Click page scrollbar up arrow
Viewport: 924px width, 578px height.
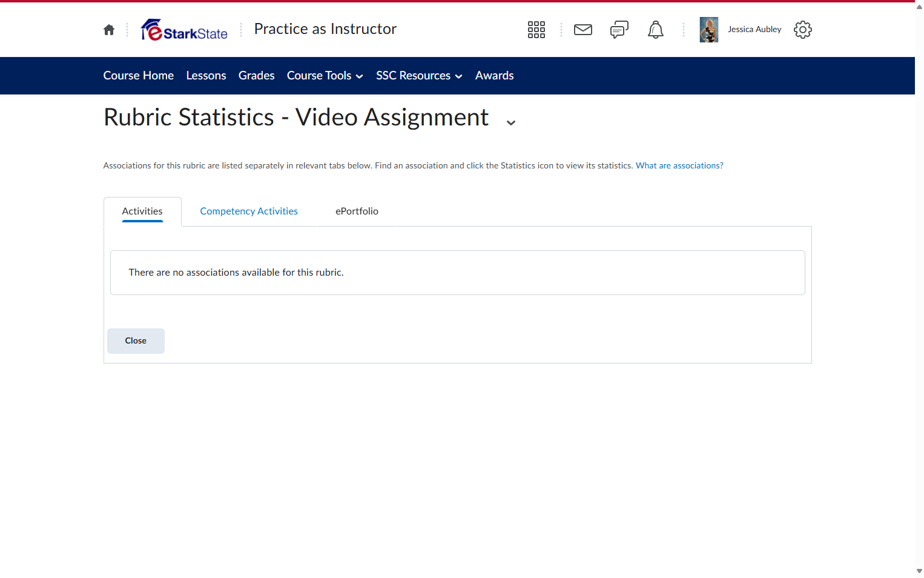coord(919,7)
